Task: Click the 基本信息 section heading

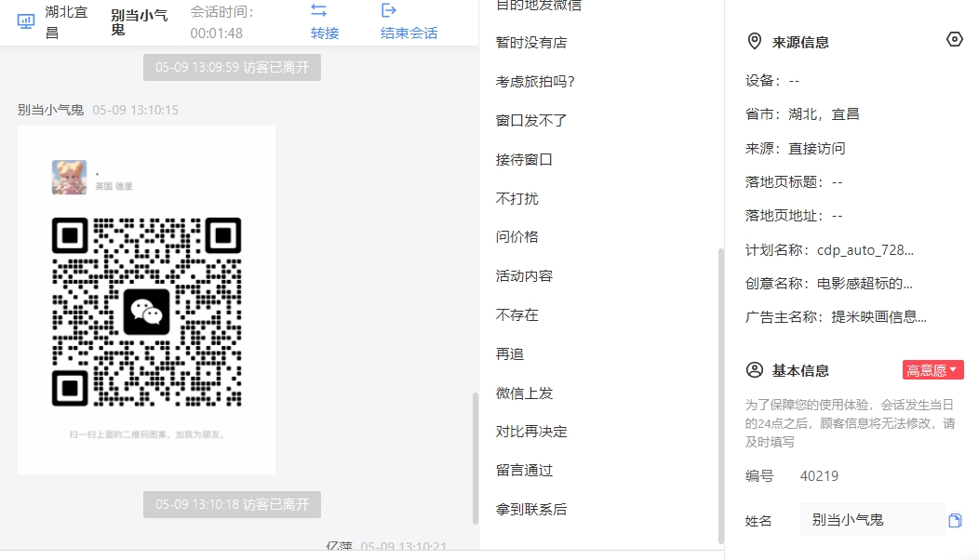Action: click(x=800, y=370)
